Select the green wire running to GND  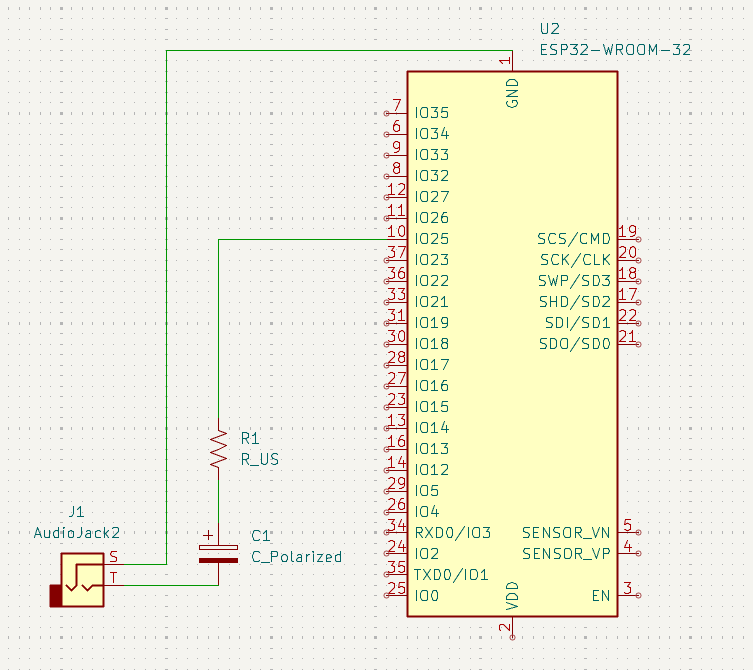coord(165,300)
